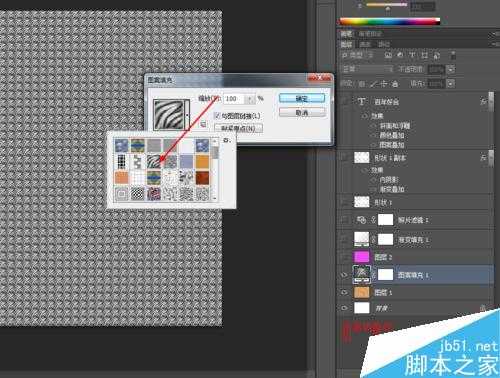Select rust brown pattern swatch
Screen dimensions: 500x378
coord(202,178)
